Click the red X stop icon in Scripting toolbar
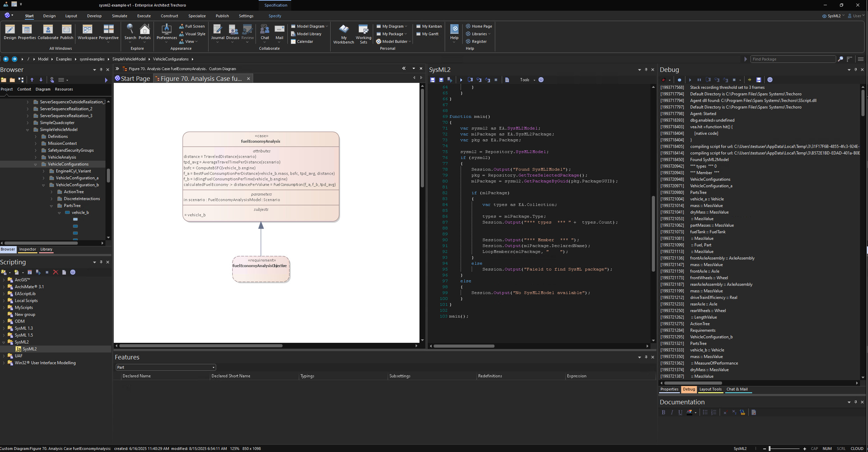Image resolution: width=868 pixels, height=452 pixels. [x=55, y=272]
